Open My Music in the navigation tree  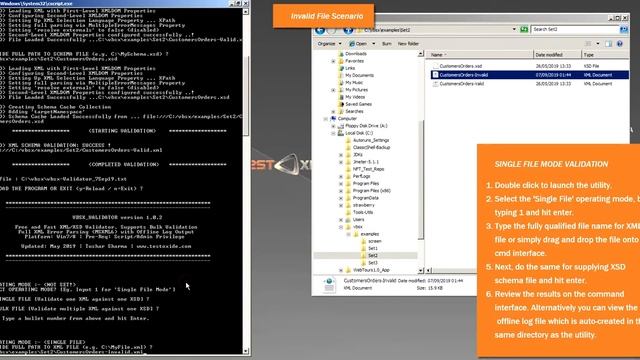tap(354, 83)
